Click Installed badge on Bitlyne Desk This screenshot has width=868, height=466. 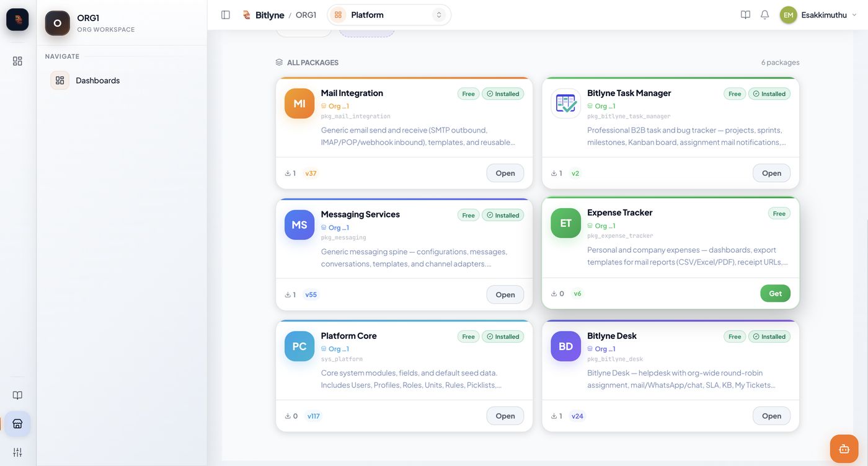[769, 337]
